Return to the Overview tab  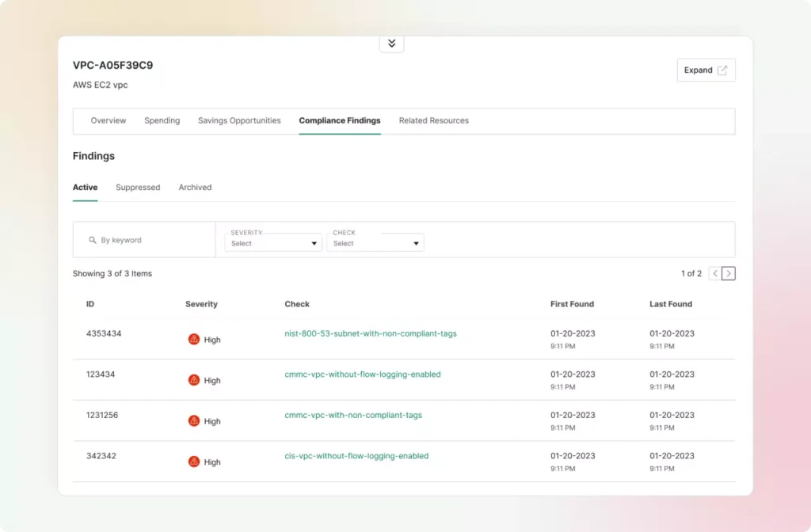point(108,120)
